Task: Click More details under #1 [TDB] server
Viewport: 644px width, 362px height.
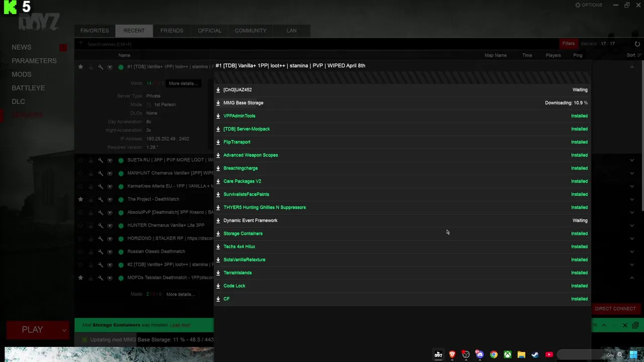Action: pyautogui.click(x=183, y=83)
